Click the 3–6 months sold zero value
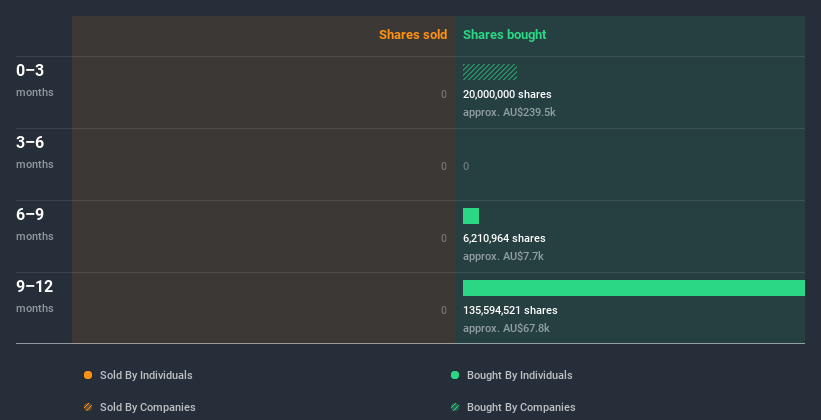This screenshot has width=821, height=420. click(x=444, y=167)
